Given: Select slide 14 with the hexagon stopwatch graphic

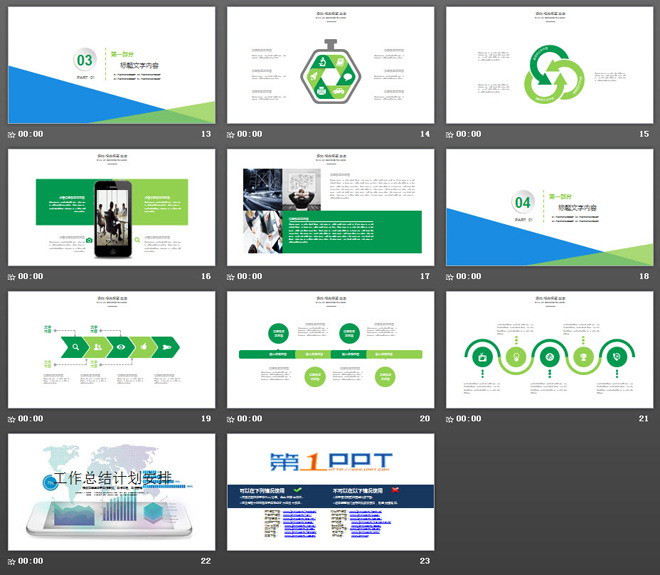Looking at the screenshot, I should click(330, 65).
